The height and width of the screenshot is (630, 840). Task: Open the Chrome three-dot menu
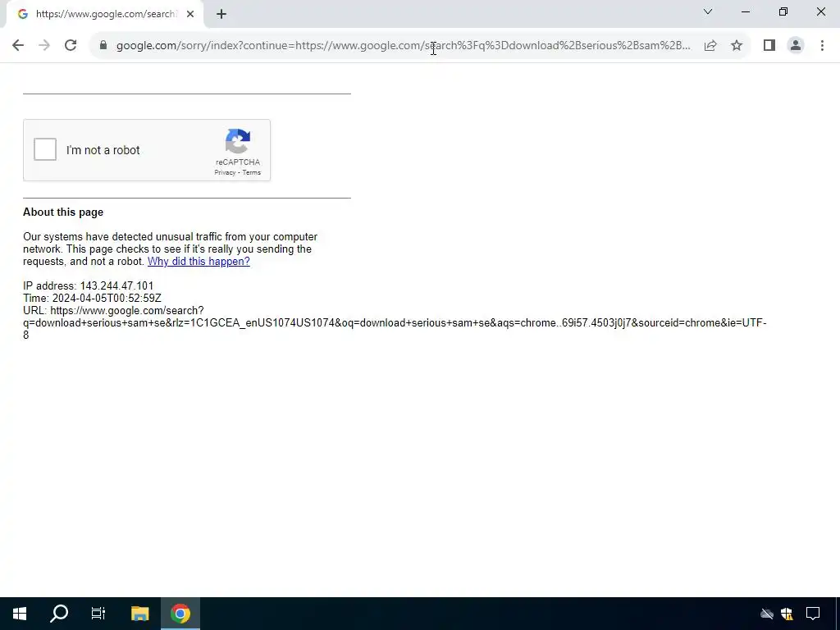coord(822,46)
